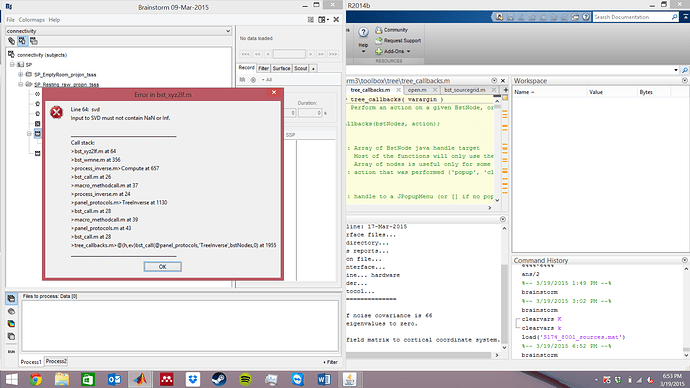Screen dimensions: 690x388
Task: Switch to anatomy view icon
Action: point(11,41)
